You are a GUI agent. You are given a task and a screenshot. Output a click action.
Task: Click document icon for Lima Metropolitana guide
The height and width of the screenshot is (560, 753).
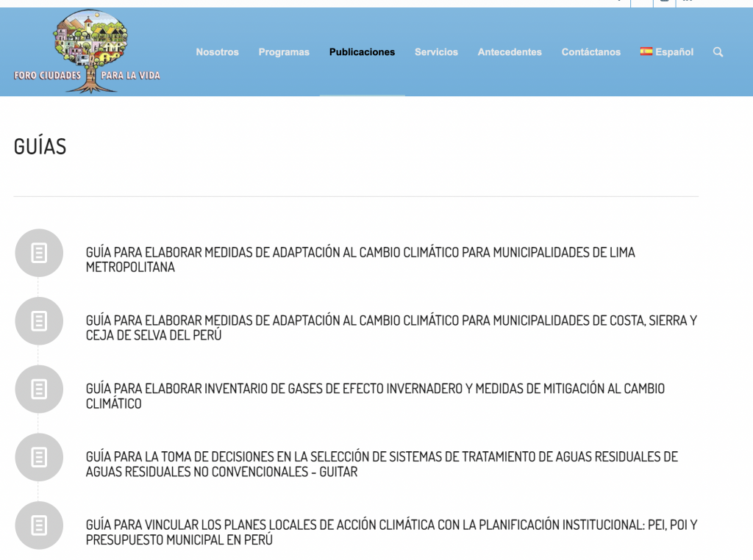pyautogui.click(x=39, y=253)
